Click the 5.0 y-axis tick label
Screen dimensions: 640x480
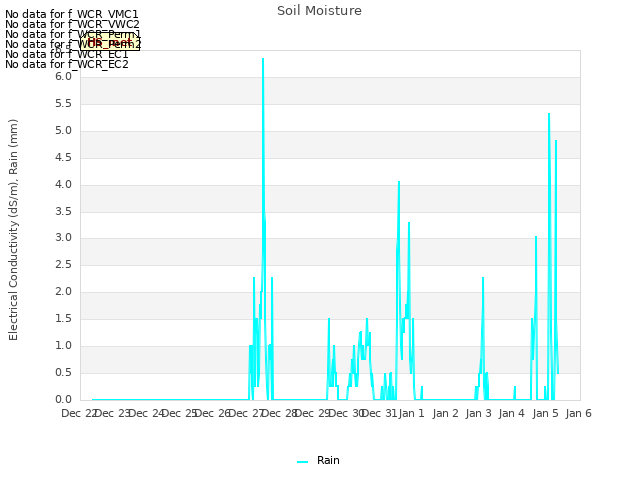(x=63, y=131)
